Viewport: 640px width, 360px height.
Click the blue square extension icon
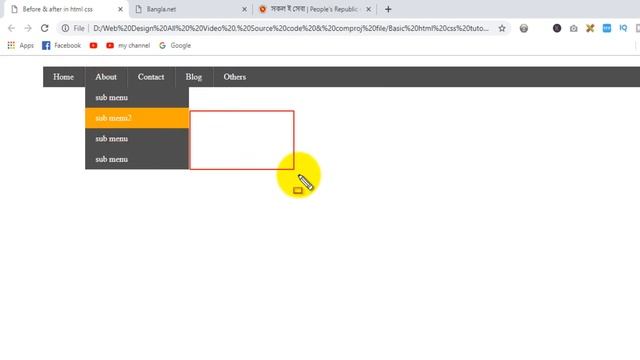tap(607, 28)
